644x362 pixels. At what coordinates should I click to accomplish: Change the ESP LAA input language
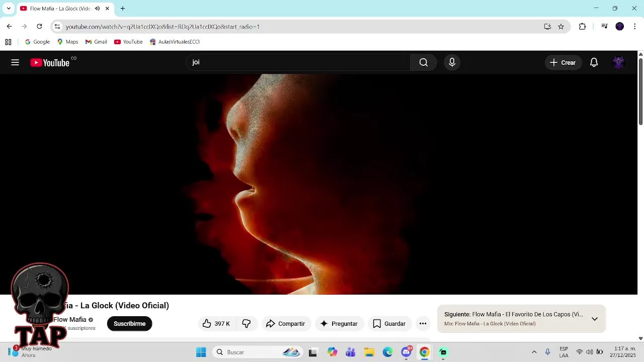564,352
